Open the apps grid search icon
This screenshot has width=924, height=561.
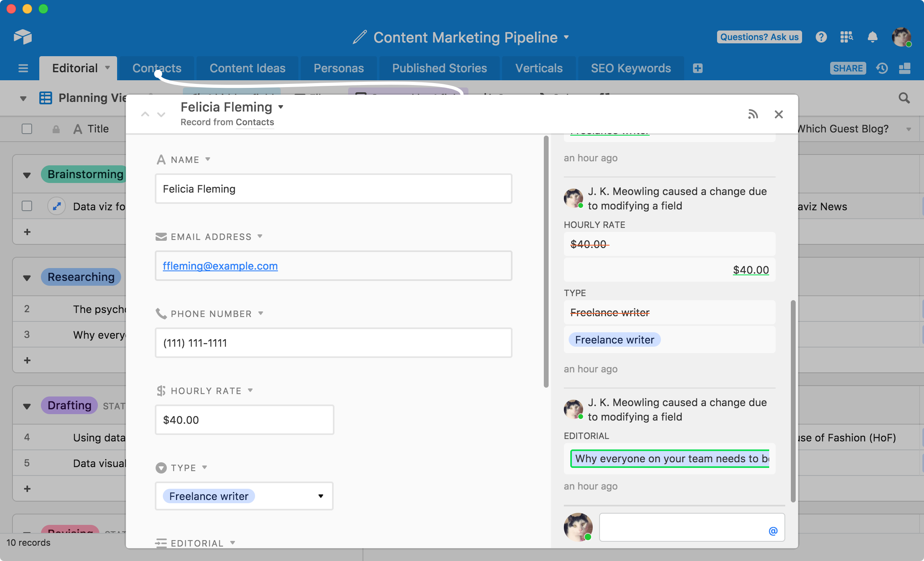click(x=847, y=37)
